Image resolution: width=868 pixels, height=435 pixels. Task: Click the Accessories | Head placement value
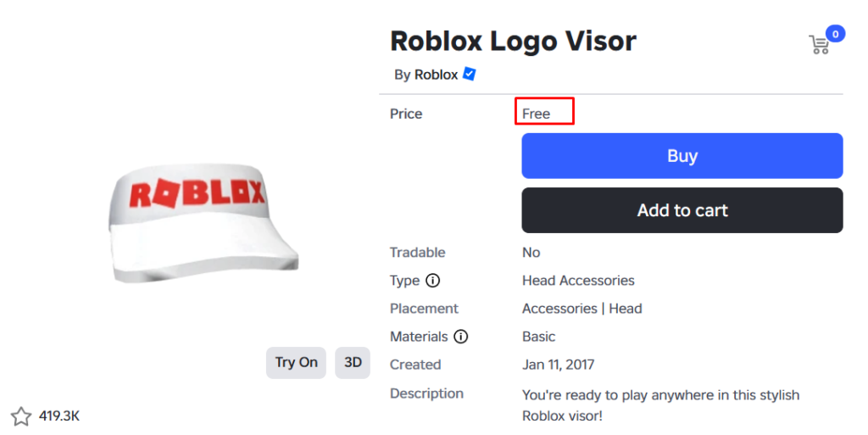coord(581,309)
